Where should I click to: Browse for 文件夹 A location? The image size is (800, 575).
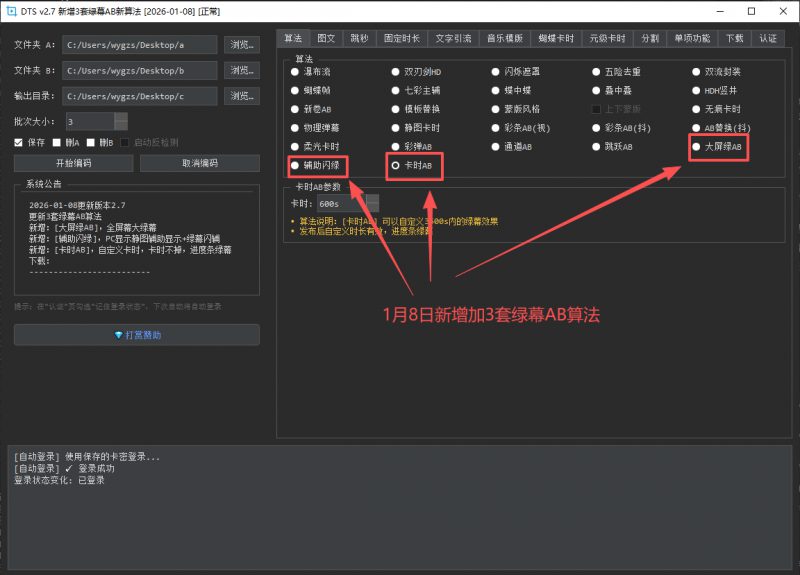coord(241,45)
